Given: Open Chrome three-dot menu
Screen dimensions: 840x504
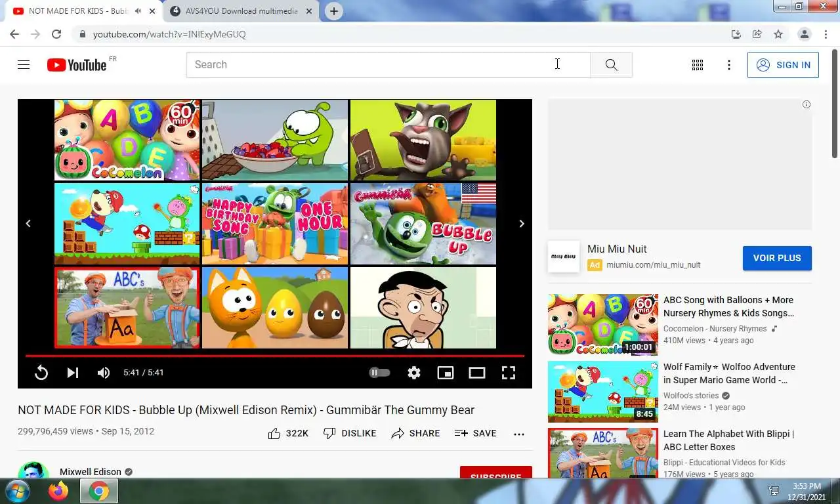Looking at the screenshot, I should 825,34.
